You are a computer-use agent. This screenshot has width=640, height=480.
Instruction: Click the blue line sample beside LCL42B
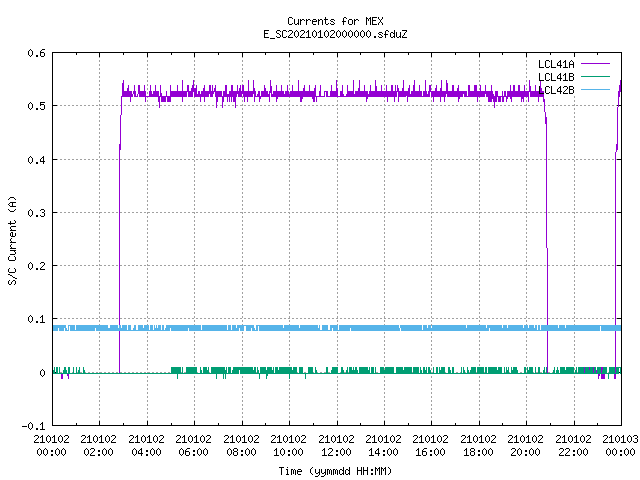pos(596,89)
